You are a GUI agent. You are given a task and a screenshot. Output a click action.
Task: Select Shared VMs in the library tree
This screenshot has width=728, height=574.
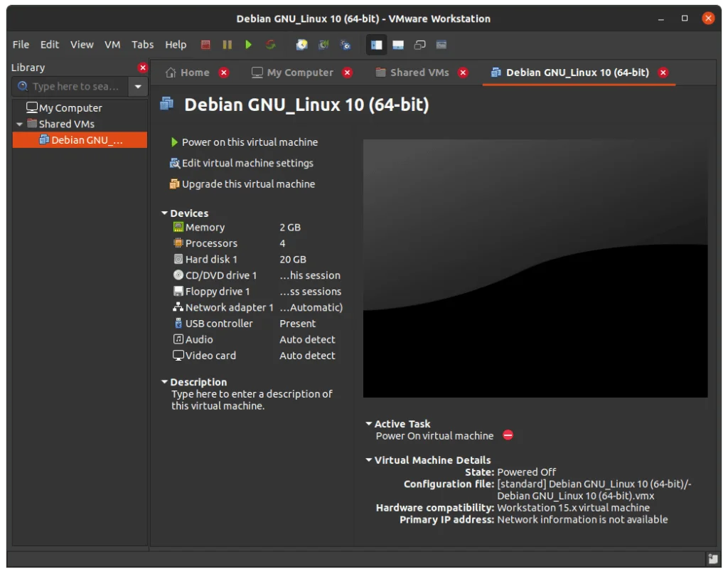[x=61, y=124]
